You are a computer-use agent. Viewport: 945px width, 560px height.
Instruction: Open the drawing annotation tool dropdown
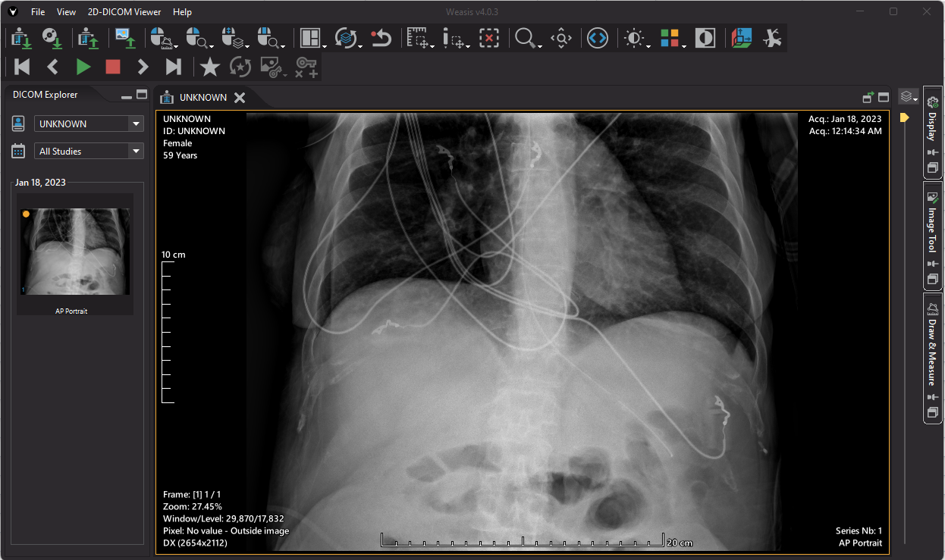[x=457, y=38]
